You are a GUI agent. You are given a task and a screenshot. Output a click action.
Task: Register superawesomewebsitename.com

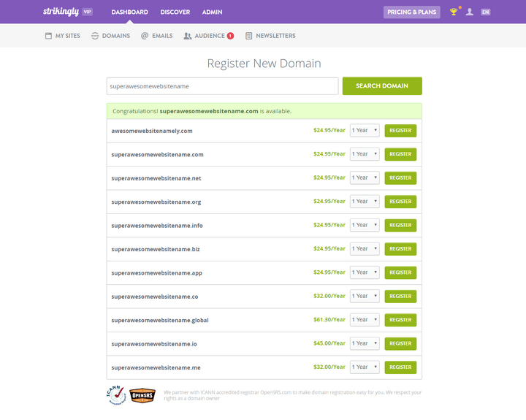[x=400, y=154]
